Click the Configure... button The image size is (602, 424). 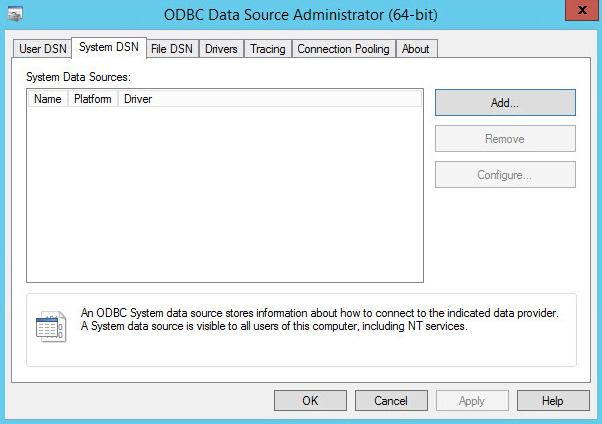click(x=505, y=175)
